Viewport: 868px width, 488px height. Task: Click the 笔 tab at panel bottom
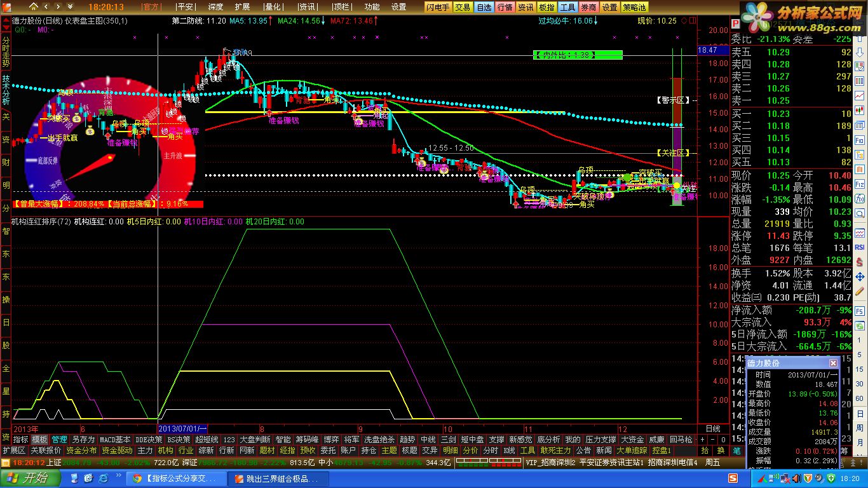point(736,450)
